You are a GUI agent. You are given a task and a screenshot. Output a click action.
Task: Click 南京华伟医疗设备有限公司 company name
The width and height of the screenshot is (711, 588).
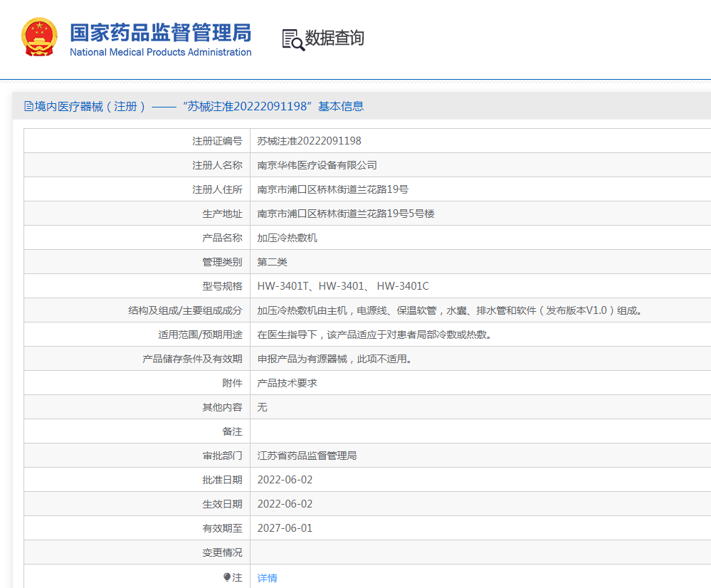(x=317, y=165)
